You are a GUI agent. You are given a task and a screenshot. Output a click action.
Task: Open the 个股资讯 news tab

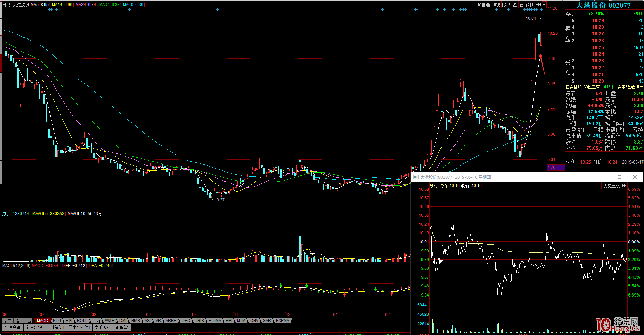[x=13, y=327]
